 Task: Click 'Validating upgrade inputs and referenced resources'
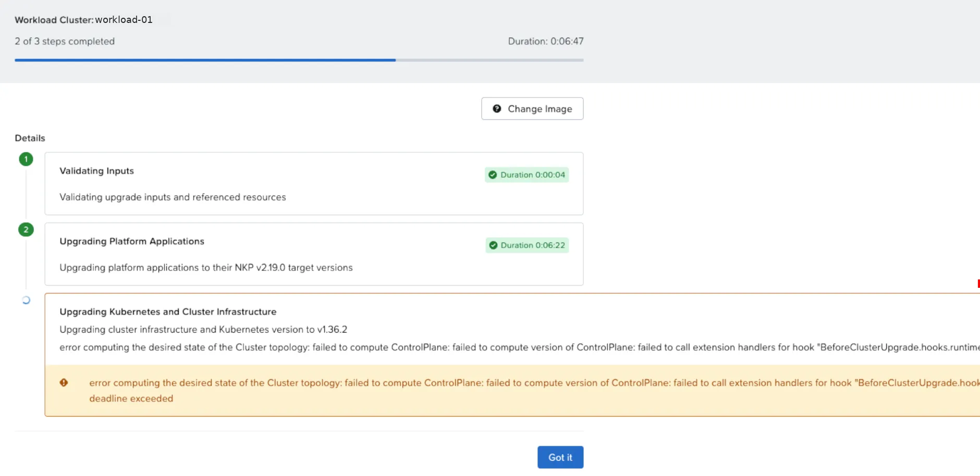173,197
